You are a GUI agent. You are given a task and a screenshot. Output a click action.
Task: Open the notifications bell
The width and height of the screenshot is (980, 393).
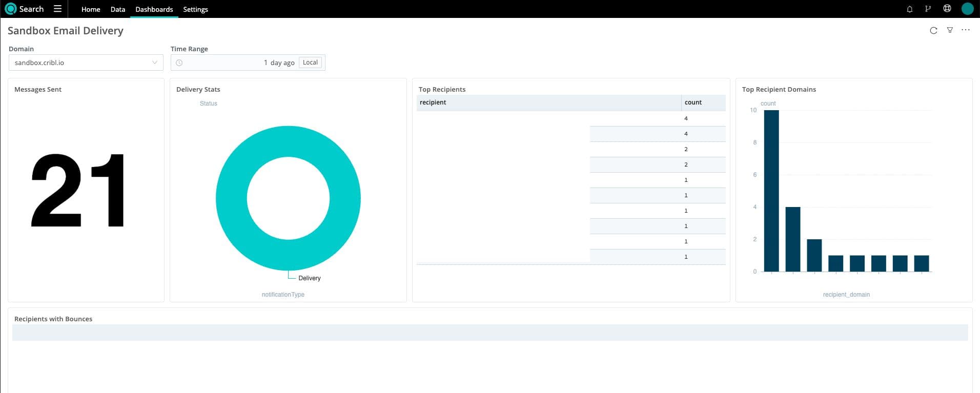point(910,9)
